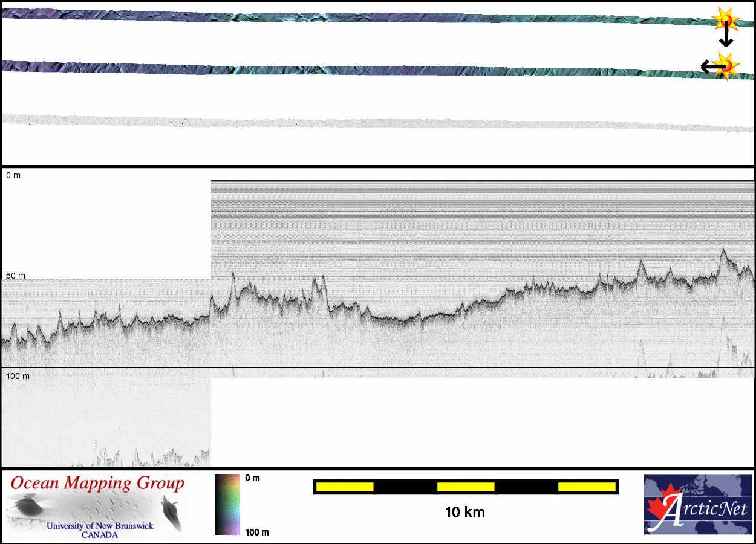Click the "10 km" scale bar label
The image size is (756, 544).
[x=464, y=513]
